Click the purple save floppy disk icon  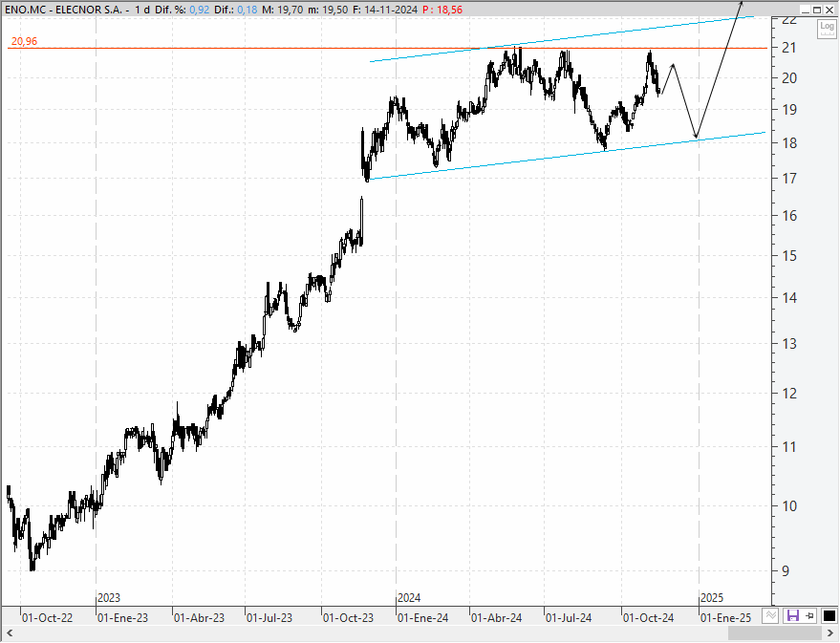pos(792,615)
